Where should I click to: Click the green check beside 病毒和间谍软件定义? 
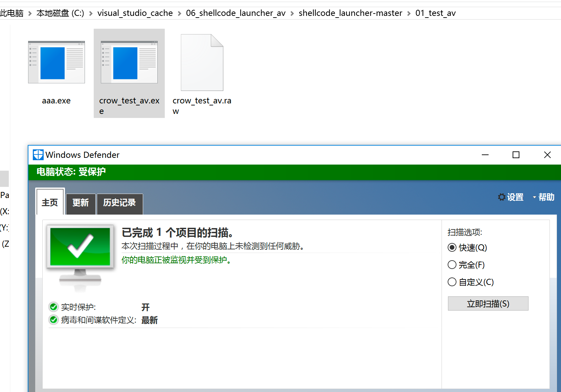53,320
